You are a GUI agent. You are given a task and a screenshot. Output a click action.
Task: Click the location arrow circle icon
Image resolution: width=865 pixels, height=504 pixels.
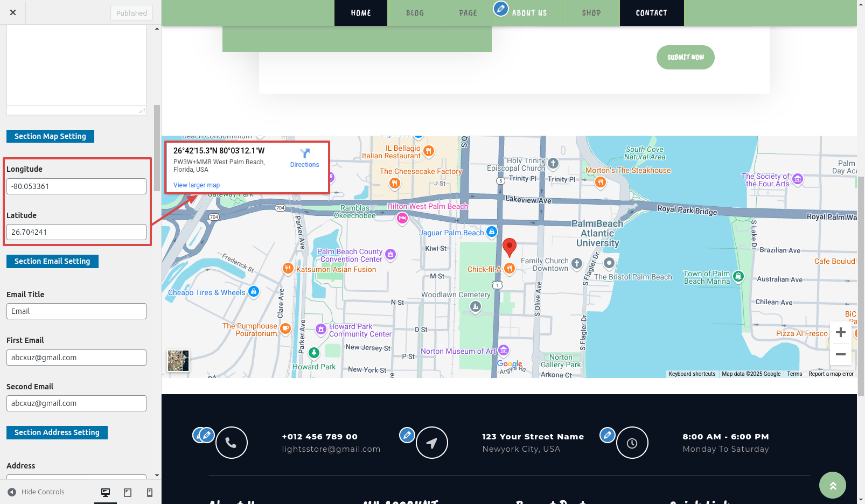(x=432, y=443)
